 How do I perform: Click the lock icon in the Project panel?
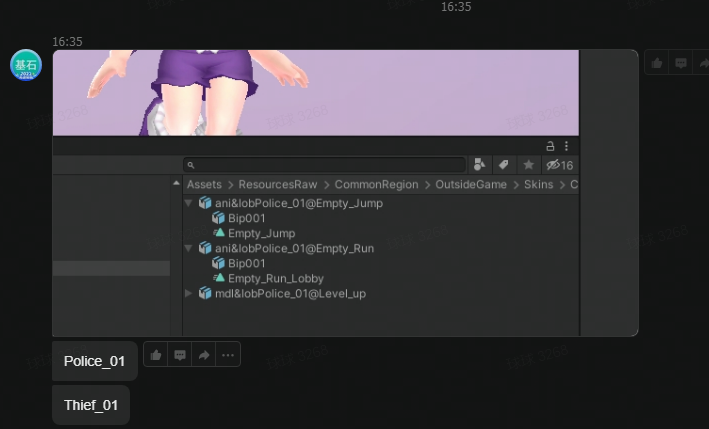(x=550, y=146)
